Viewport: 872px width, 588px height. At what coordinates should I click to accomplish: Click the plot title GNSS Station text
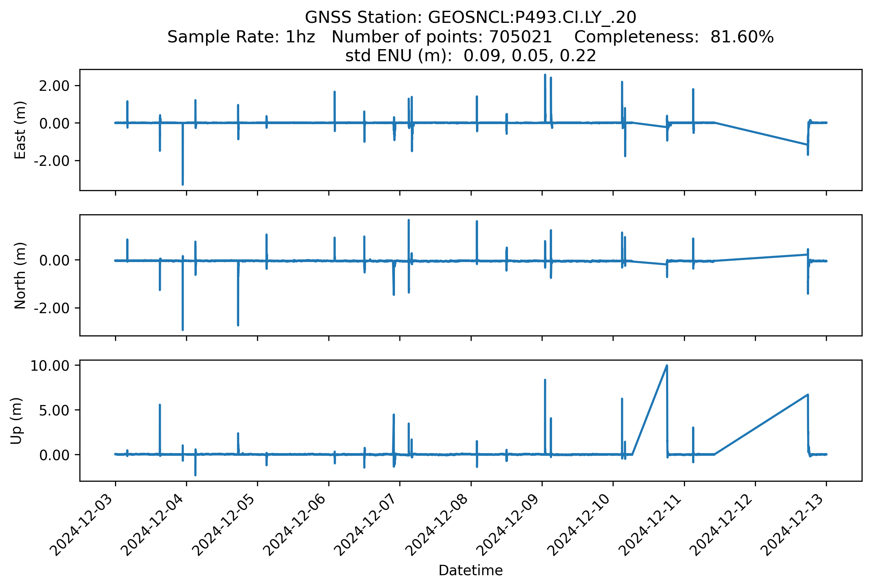point(470,17)
